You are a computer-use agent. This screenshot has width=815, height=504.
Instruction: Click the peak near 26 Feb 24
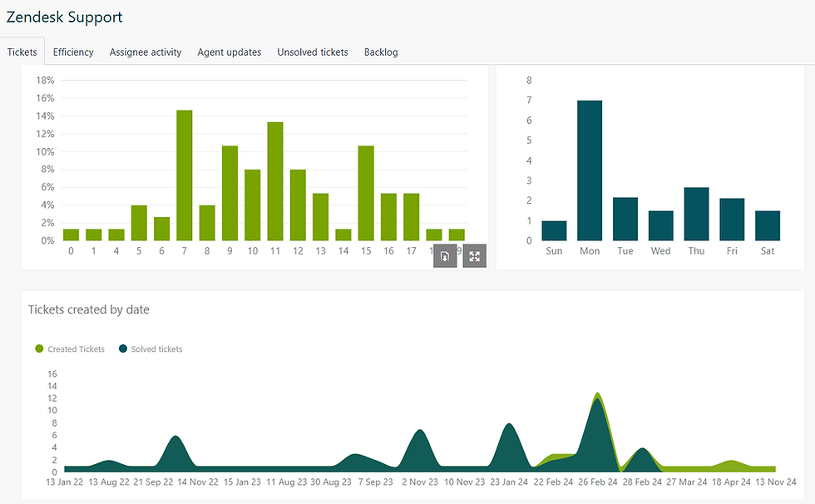coord(595,416)
